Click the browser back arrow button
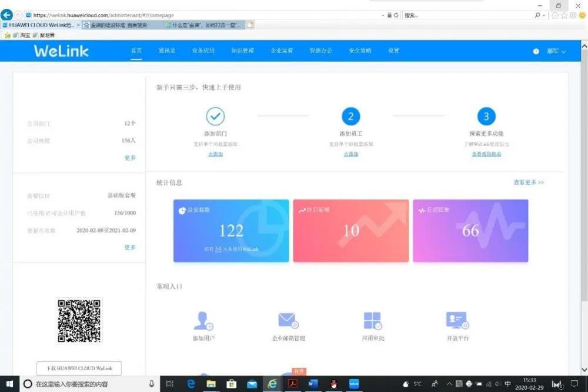The height and width of the screenshot is (392, 588). point(7,15)
